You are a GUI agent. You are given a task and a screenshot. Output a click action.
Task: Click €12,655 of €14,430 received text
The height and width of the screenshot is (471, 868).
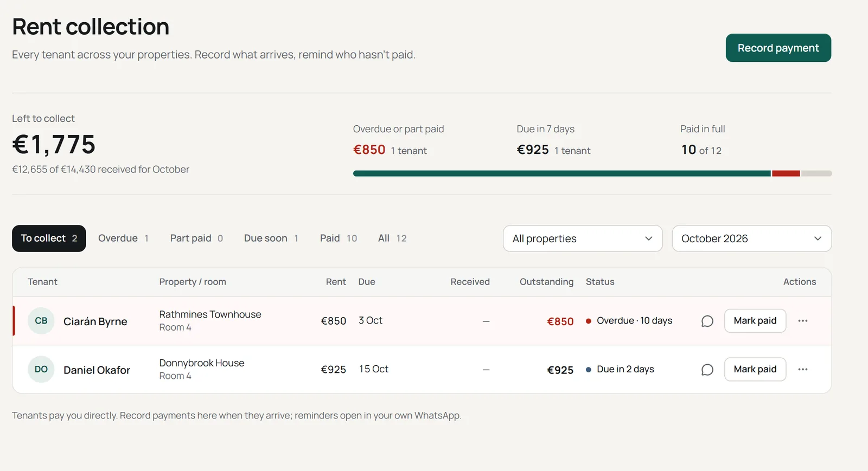point(100,170)
